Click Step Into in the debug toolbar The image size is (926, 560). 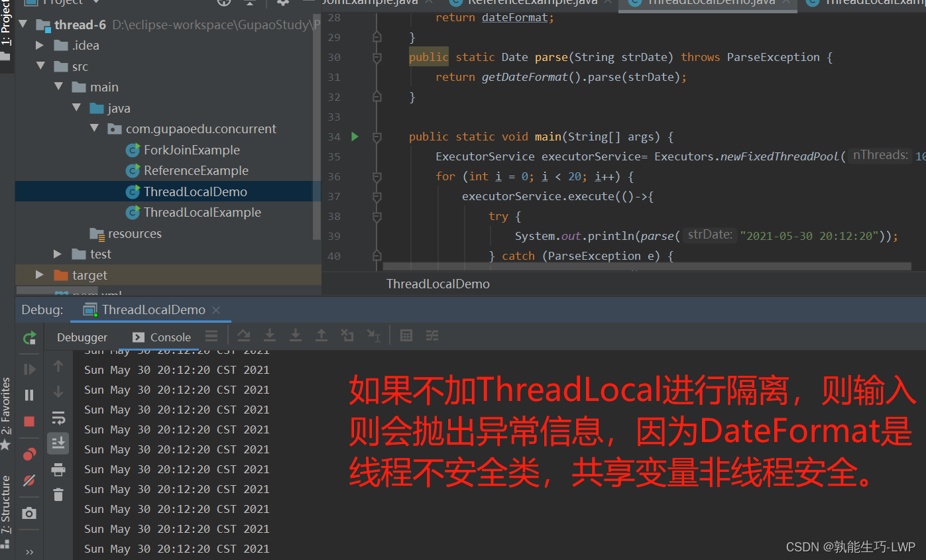tap(269, 336)
